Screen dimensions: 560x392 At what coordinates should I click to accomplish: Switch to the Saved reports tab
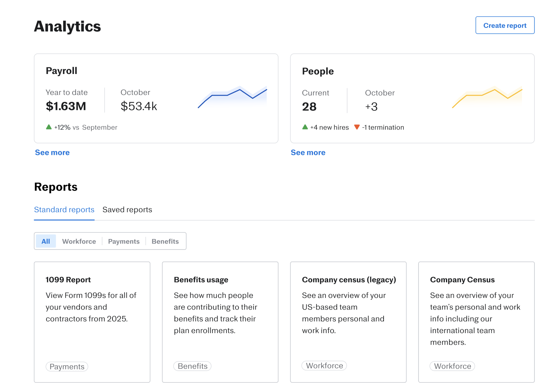pos(127,210)
